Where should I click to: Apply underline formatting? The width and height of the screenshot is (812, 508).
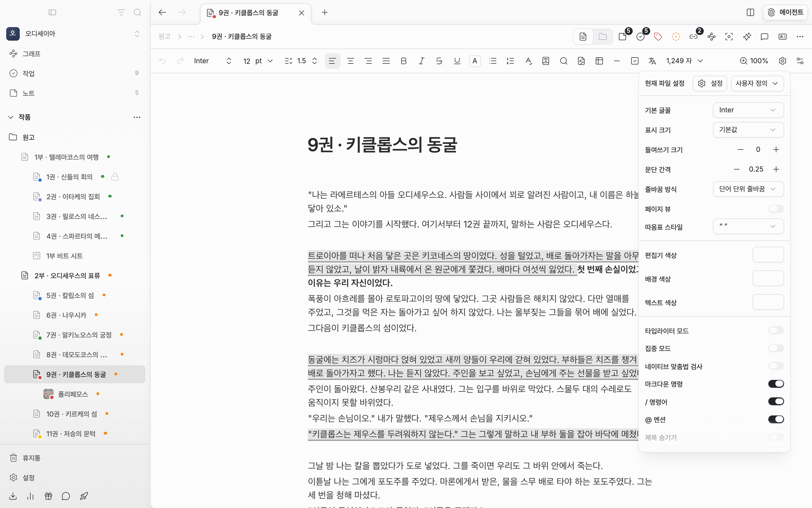click(457, 61)
